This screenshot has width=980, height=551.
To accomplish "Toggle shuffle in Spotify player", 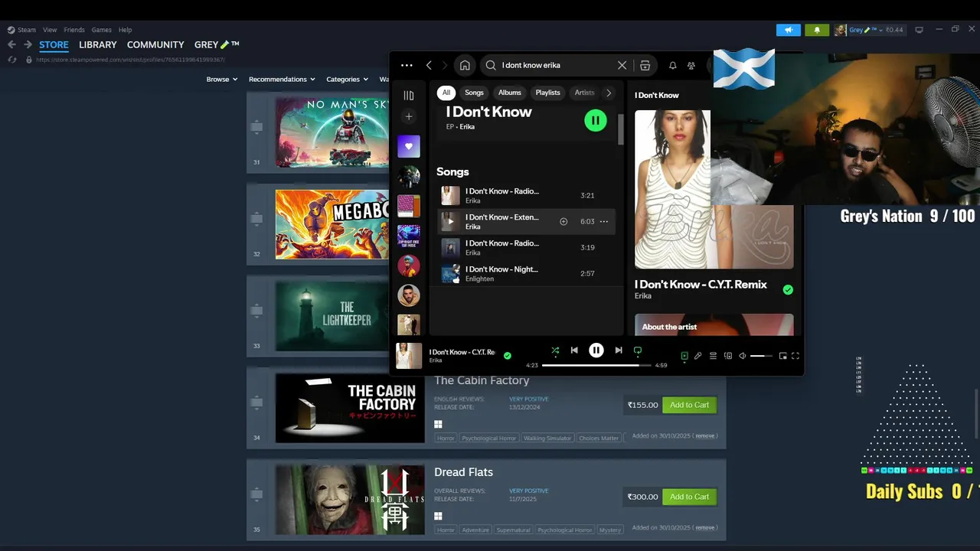I will coord(555,350).
